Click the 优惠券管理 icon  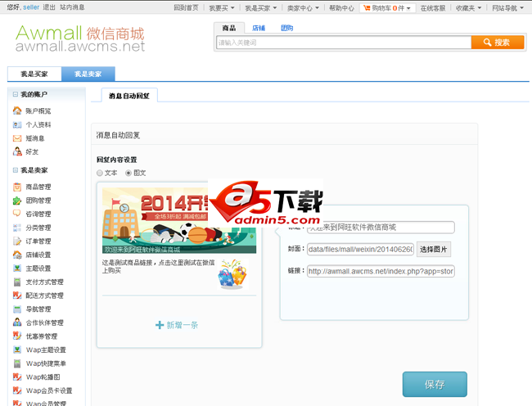point(17,336)
